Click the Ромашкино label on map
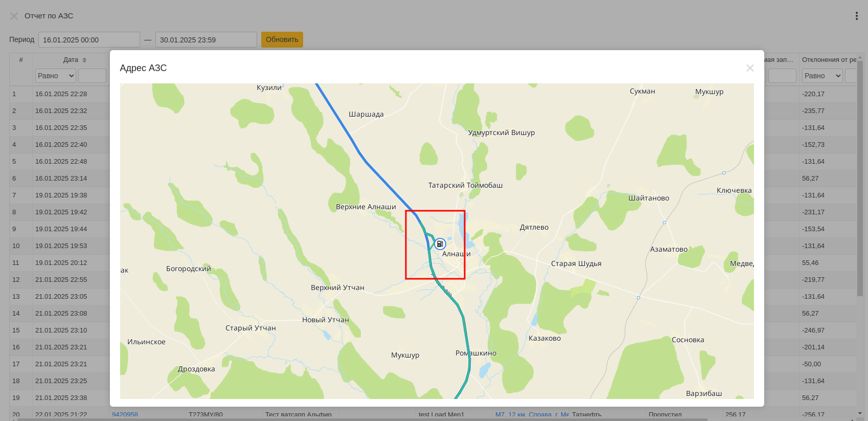The height and width of the screenshot is (421, 868). 476,353
